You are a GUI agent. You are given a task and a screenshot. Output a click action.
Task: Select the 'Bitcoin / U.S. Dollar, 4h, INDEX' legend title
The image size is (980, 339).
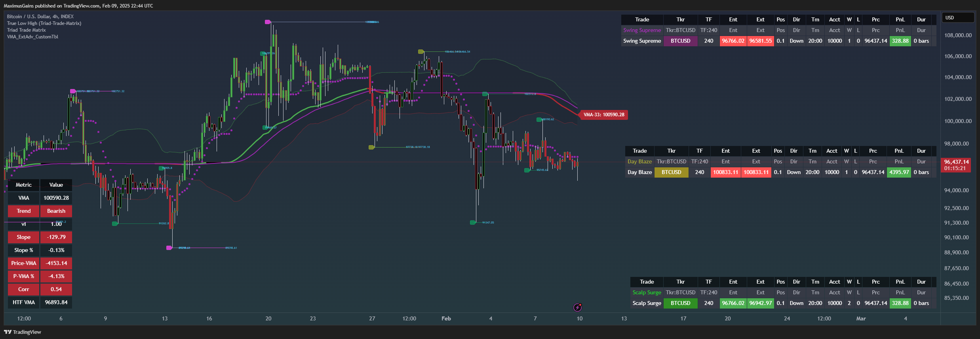(x=40, y=17)
